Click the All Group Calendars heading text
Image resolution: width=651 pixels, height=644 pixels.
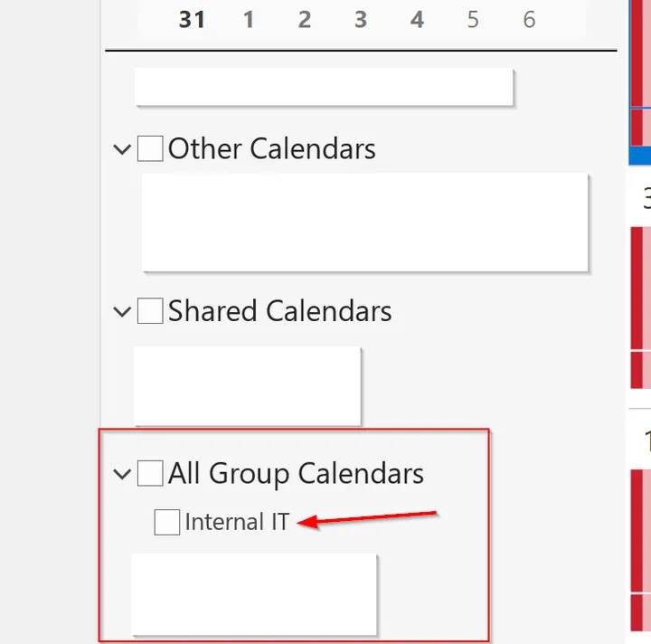[296, 474]
